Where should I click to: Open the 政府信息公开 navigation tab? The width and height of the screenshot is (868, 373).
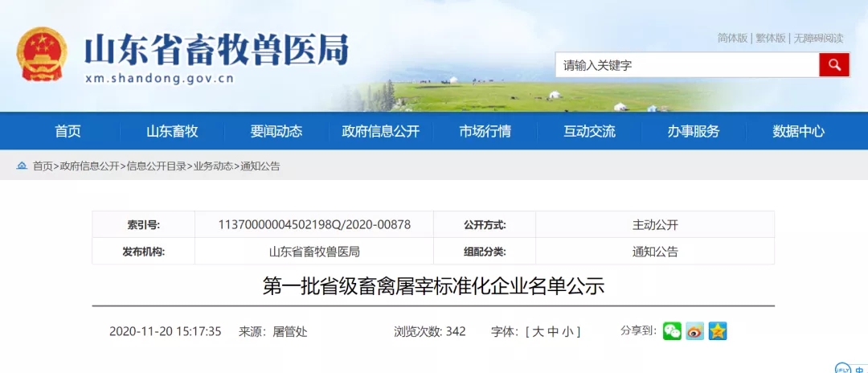coord(381,131)
